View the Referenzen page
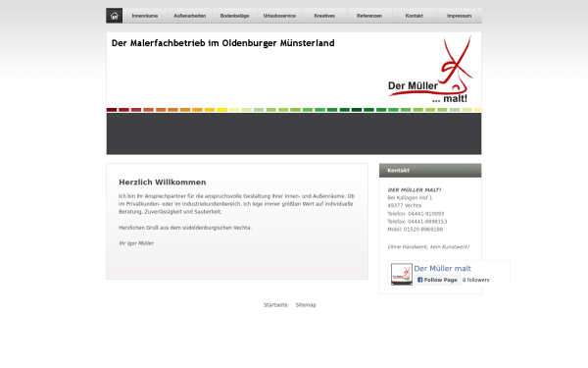 point(369,16)
